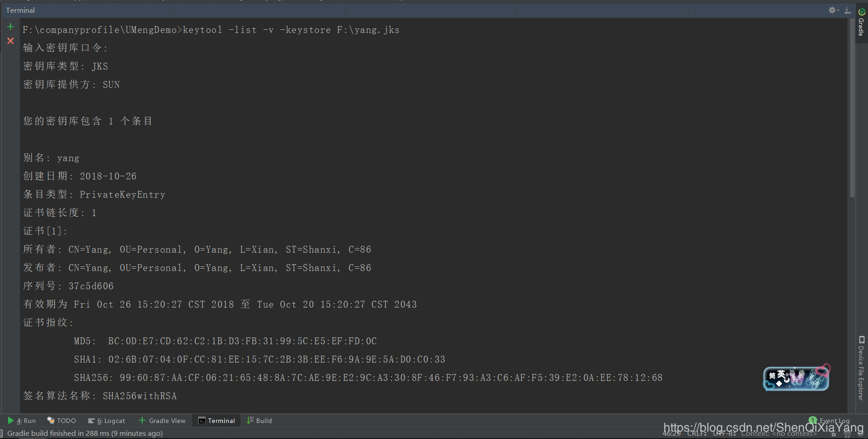
Task: Open the Event Log
Action: click(x=829, y=421)
